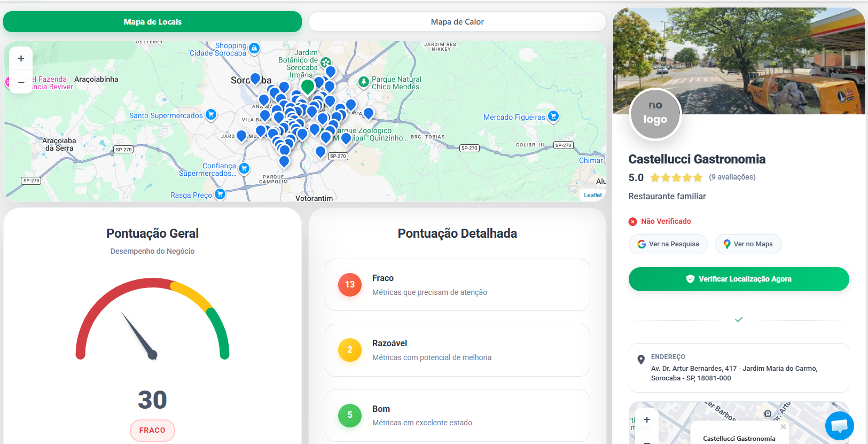
Task: Open the Bom metrics card
Action: [x=457, y=415]
